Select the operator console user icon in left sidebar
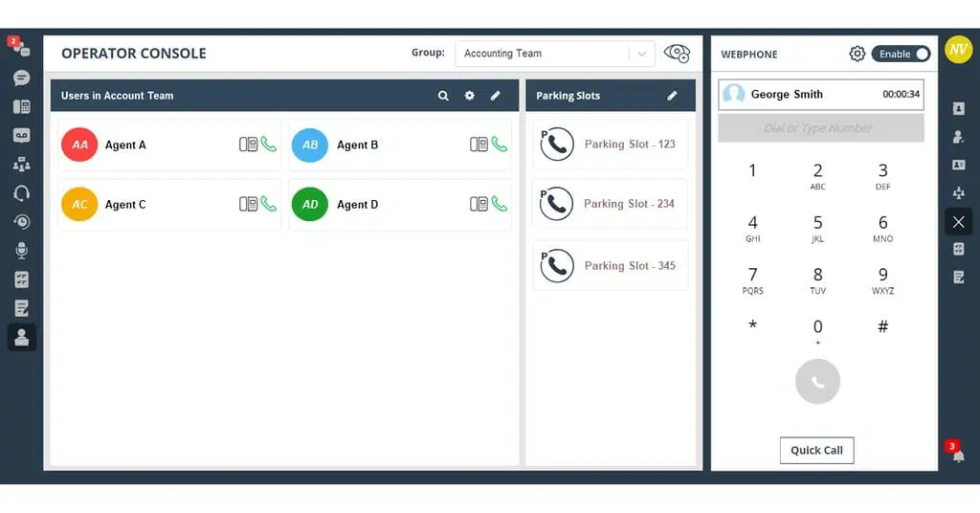Screen dimensions: 980x513 pyautogui.click(x=21, y=338)
